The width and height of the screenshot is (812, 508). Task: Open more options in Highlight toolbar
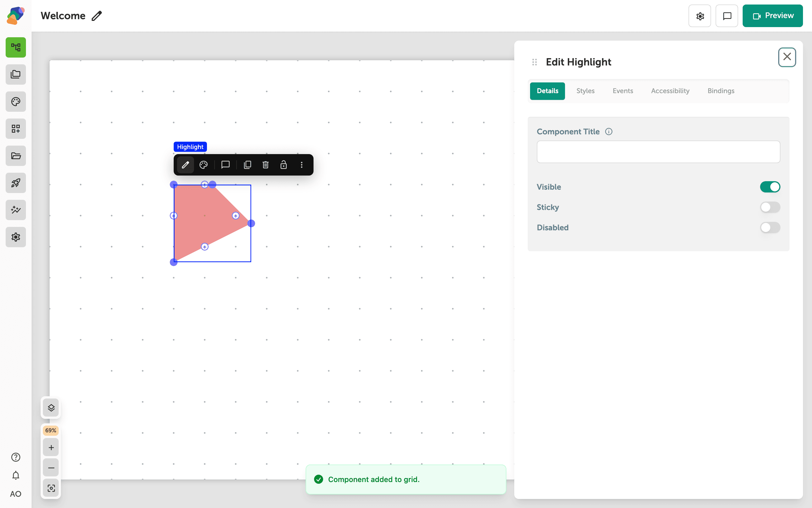(302, 165)
